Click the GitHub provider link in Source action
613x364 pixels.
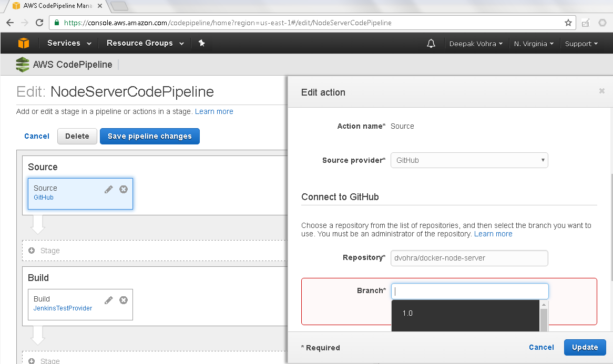pos(44,197)
